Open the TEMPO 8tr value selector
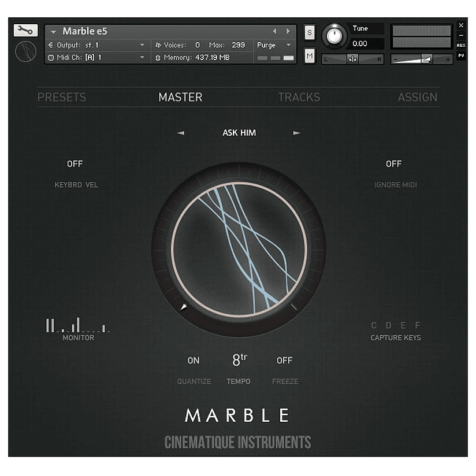The image size is (476, 476). 240,360
